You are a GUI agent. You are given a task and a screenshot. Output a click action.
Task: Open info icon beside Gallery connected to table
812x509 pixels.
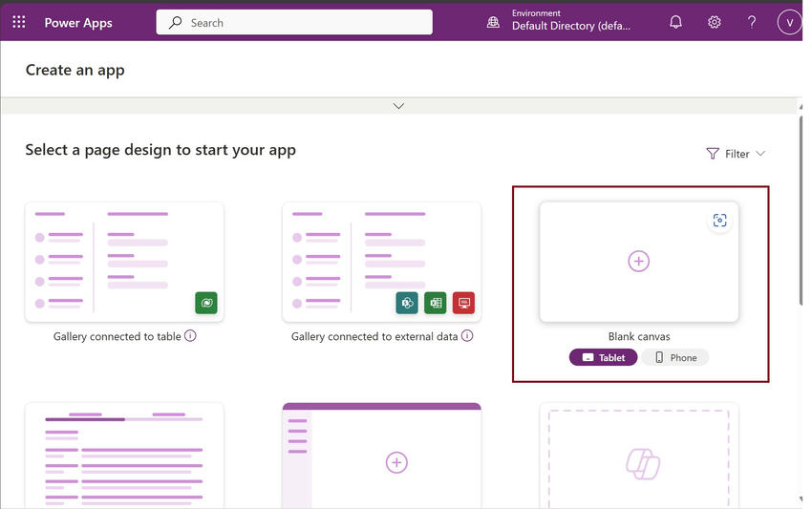click(190, 336)
